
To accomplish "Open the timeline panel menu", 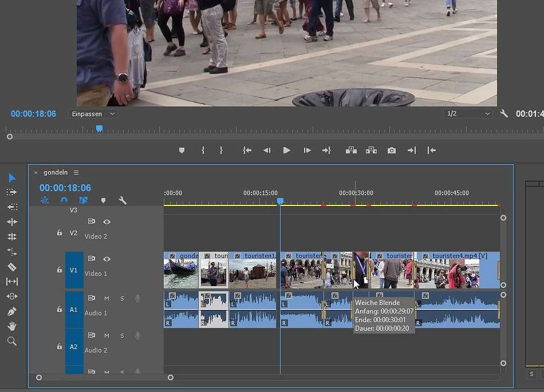I will [76, 172].
